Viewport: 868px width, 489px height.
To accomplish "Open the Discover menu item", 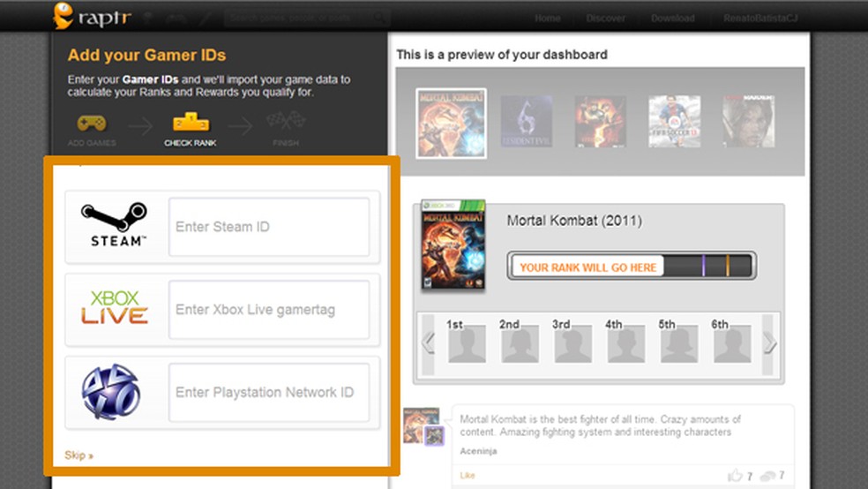I will tap(606, 19).
